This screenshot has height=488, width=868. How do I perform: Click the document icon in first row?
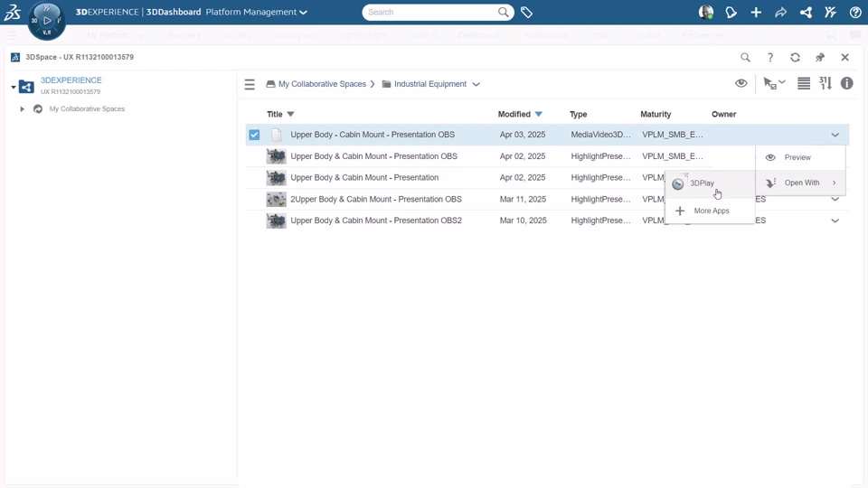point(277,135)
